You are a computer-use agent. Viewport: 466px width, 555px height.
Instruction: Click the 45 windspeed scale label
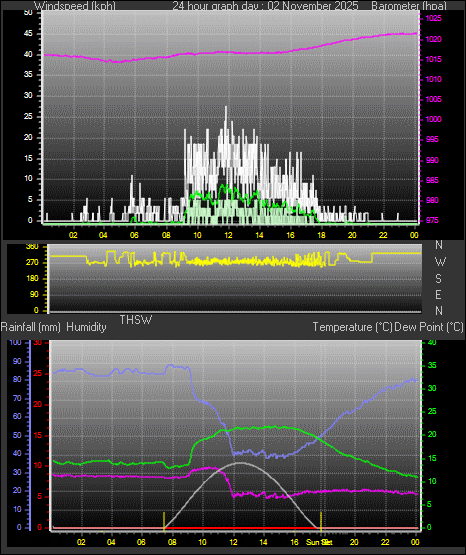tap(28, 34)
